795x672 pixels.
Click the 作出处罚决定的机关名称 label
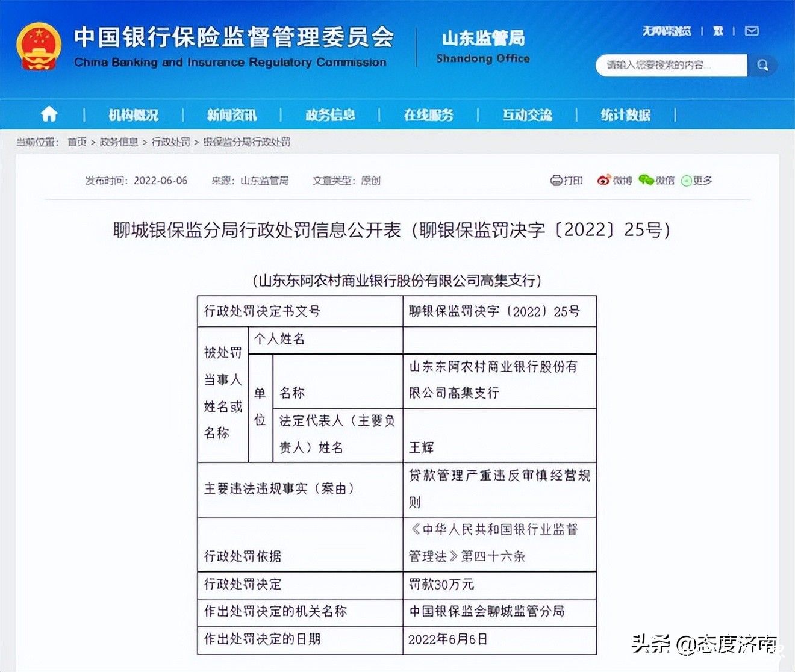(x=300, y=612)
